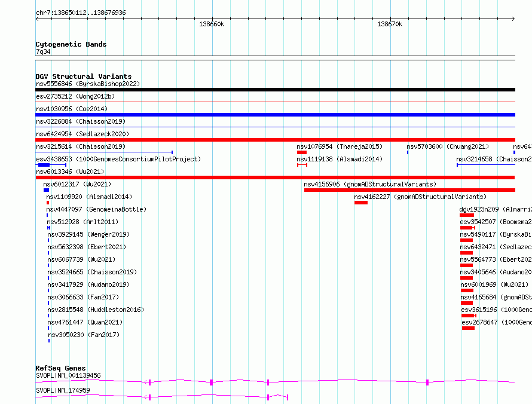Click the nsv5556846 (ByrskaBishop2022) label
Image resolution: width=532 pixels, height=404 pixels.
tap(88, 84)
